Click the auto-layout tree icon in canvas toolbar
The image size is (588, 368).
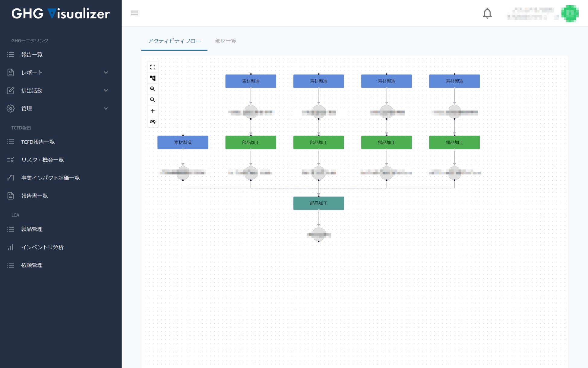click(x=153, y=78)
